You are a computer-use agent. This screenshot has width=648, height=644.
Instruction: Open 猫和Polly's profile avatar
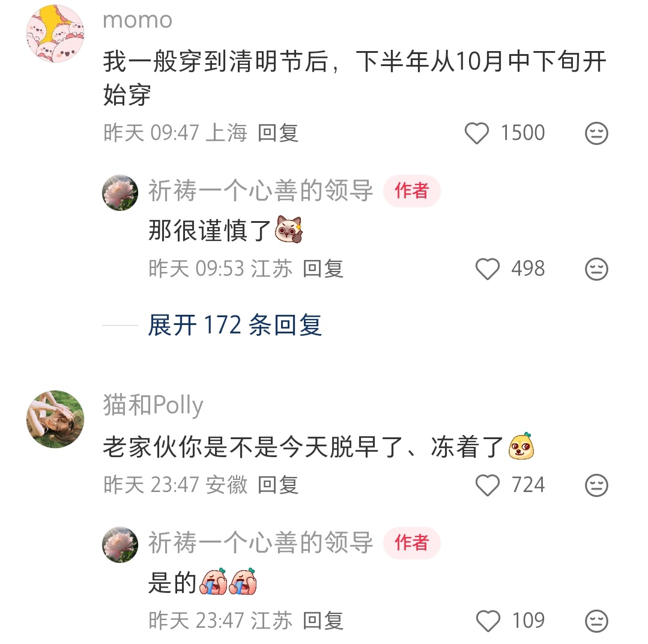tap(55, 419)
